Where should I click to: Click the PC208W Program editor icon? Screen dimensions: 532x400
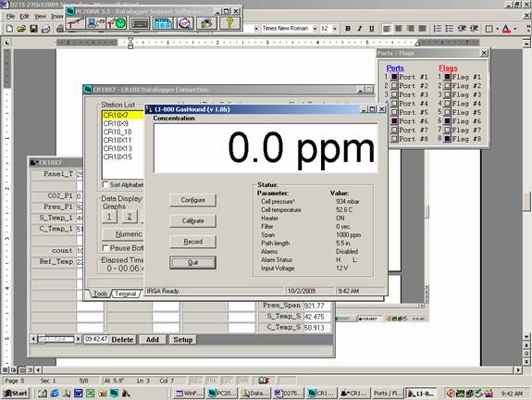click(x=96, y=23)
